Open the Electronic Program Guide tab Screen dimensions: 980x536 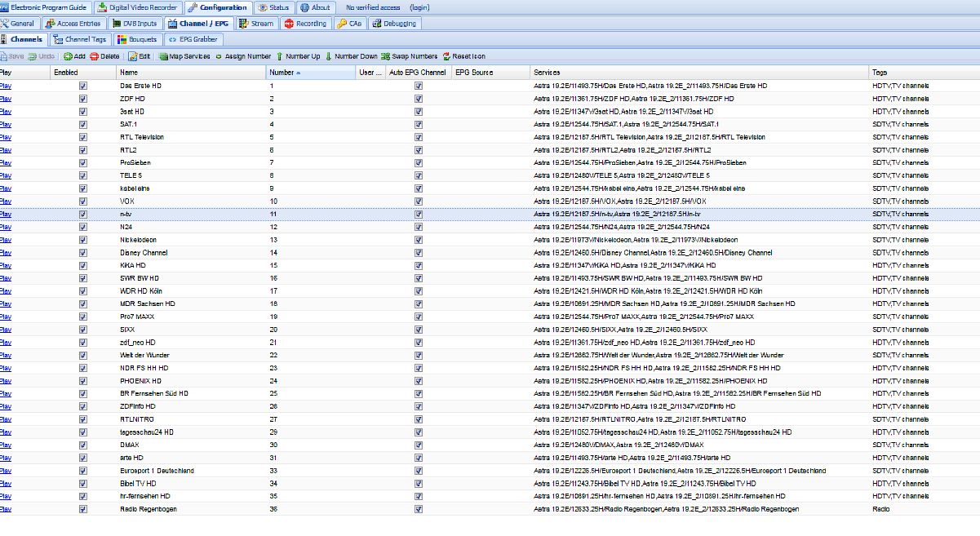click(43, 7)
